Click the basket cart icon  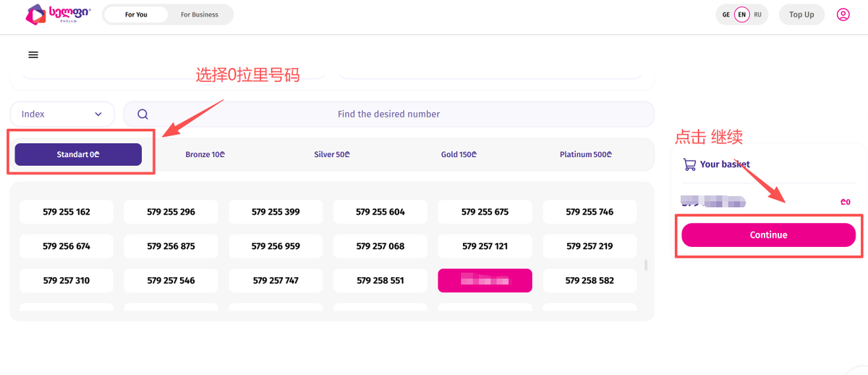[x=689, y=164]
